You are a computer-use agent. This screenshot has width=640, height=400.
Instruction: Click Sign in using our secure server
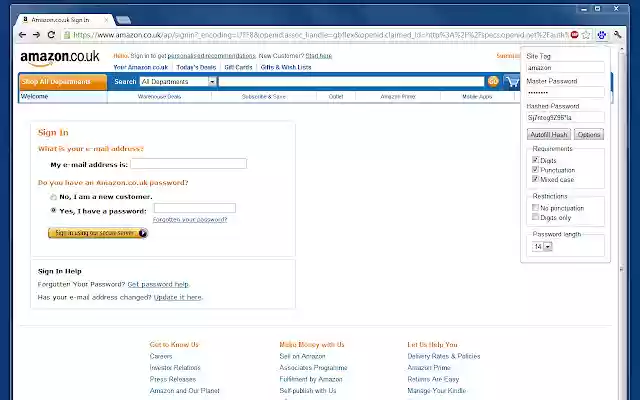[98, 233]
